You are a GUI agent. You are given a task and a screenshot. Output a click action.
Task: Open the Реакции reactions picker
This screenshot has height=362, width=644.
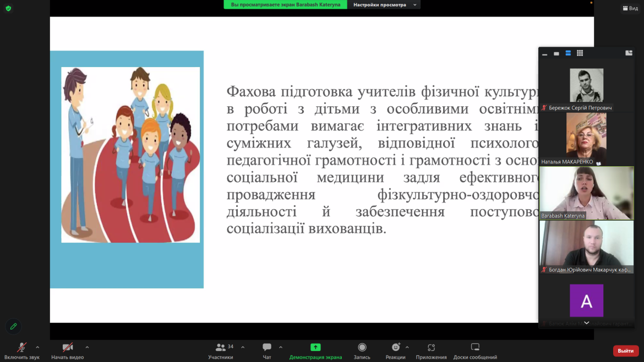tap(395, 350)
